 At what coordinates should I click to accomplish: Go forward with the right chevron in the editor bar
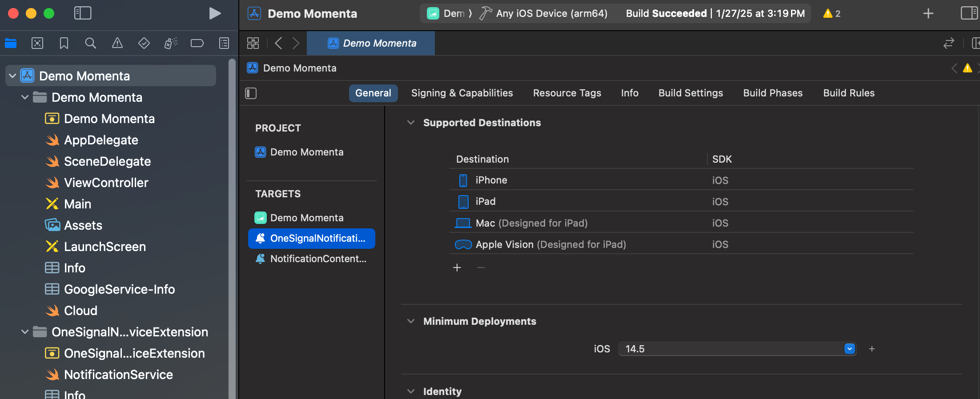tap(296, 43)
